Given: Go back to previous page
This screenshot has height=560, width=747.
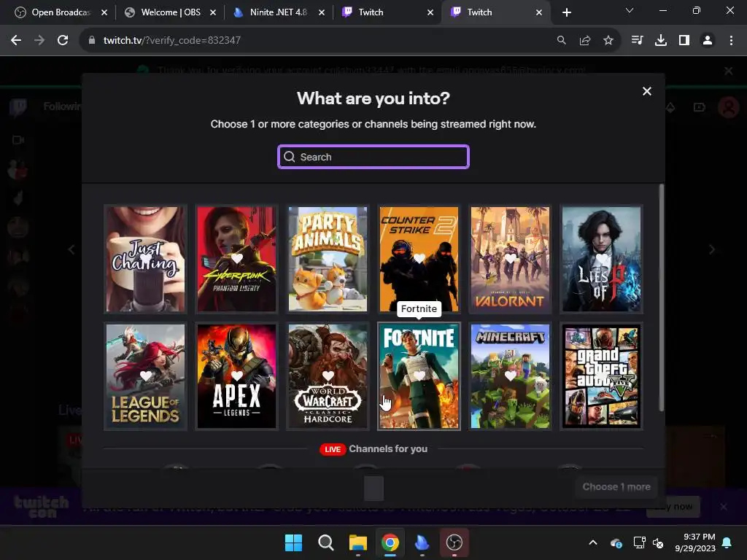Looking at the screenshot, I should coord(16,41).
